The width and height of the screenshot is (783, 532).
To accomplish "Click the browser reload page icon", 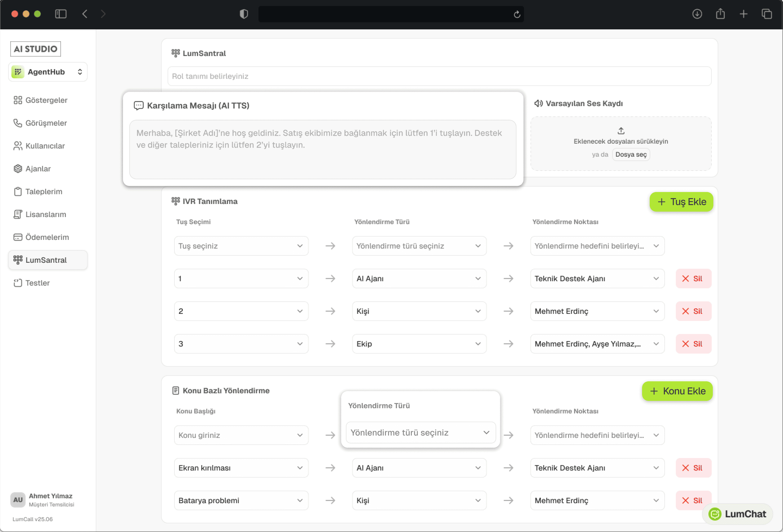I will pos(517,14).
